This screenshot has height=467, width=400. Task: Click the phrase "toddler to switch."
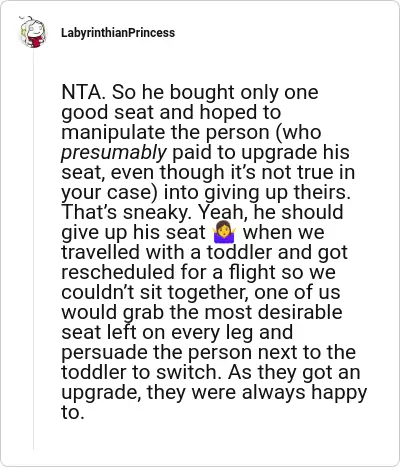click(x=142, y=372)
